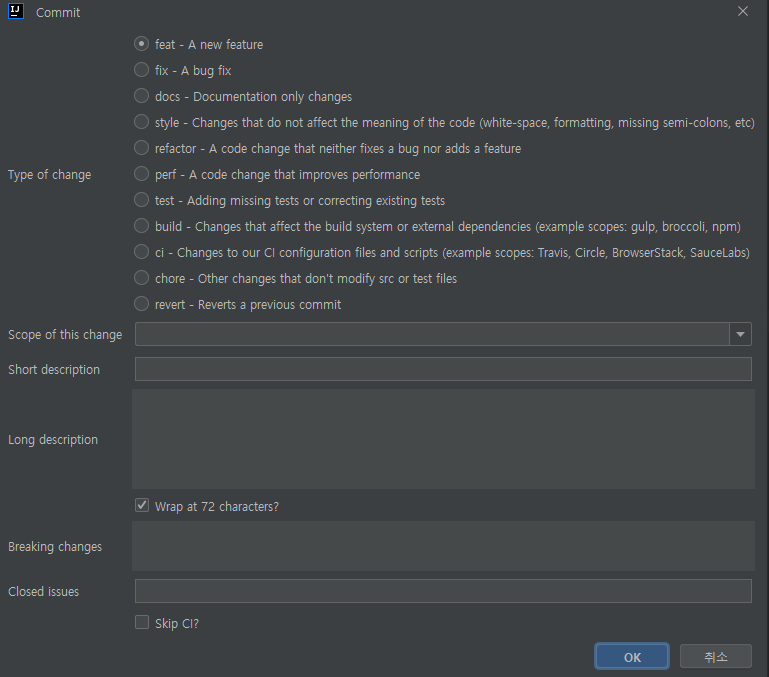Focus the Short description input field
Viewport: 769px width, 677px height.
click(x=443, y=369)
